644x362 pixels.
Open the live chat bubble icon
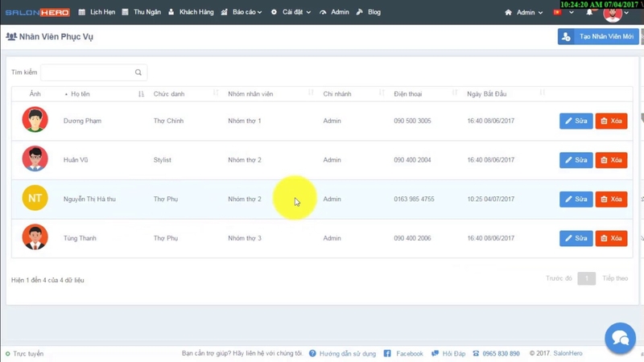pyautogui.click(x=620, y=338)
